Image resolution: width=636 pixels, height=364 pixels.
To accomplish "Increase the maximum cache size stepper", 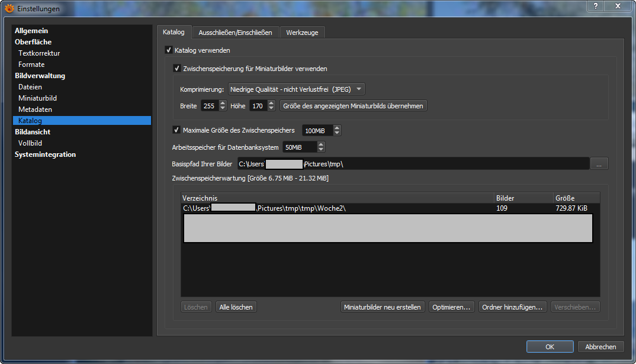I will click(x=337, y=128).
